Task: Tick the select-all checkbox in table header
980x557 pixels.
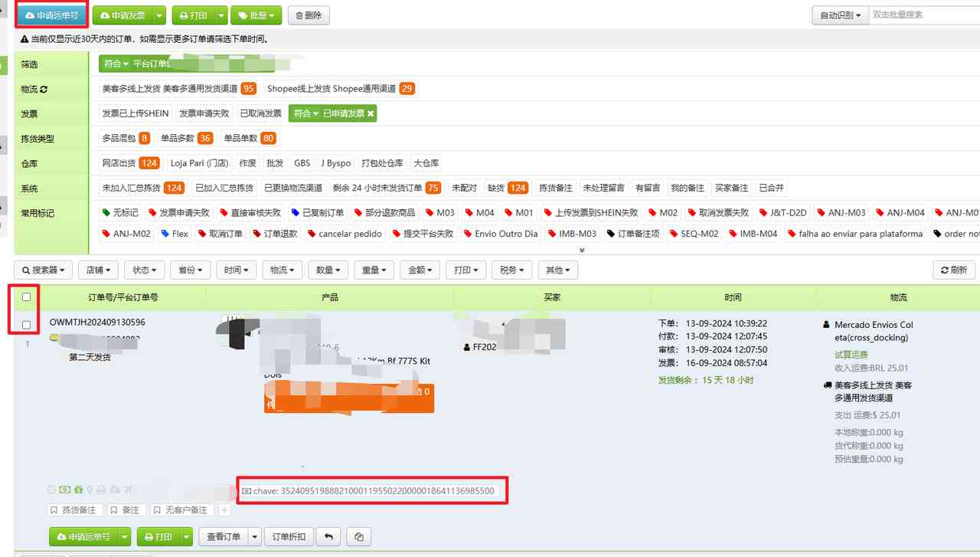Action: tap(27, 297)
